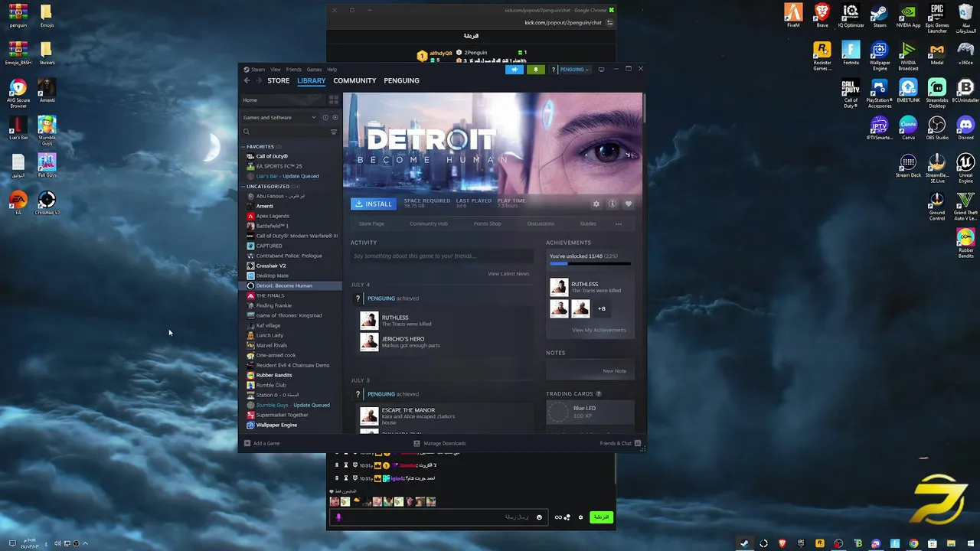980x551 pixels.
Task: Show more Detroit links with ellipsis
Action: (x=619, y=223)
